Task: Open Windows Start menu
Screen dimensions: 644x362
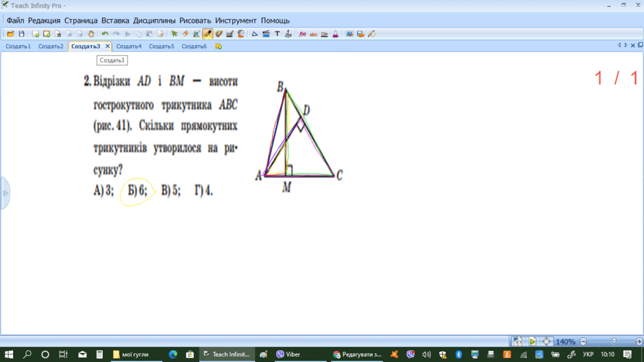Action: (9, 354)
